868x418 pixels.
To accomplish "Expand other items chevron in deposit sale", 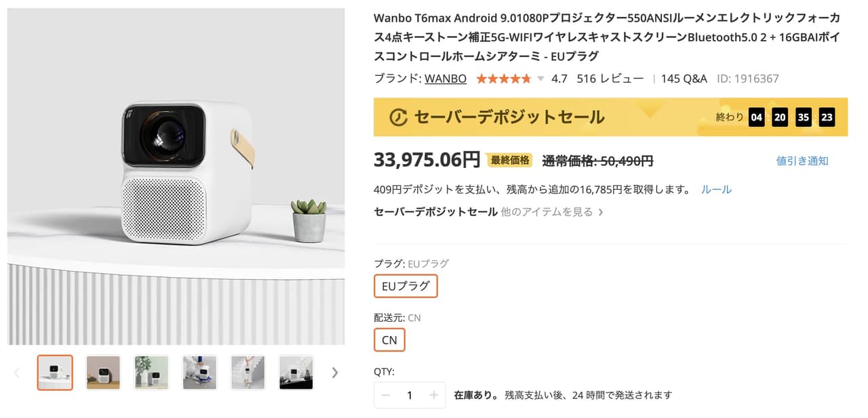I will [x=599, y=212].
